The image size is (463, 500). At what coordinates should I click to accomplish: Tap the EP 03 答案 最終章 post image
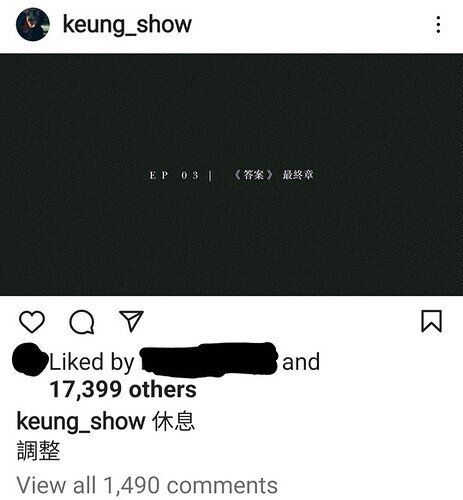[x=231, y=174]
